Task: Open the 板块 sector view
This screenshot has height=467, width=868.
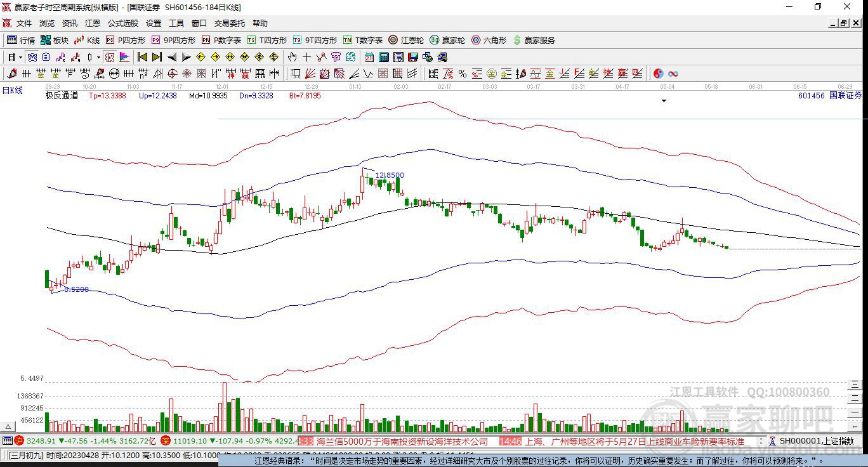Action: pyautogui.click(x=55, y=40)
